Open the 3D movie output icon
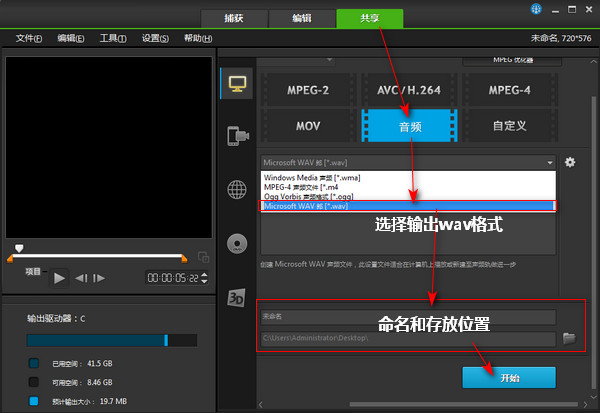 pos(236,298)
